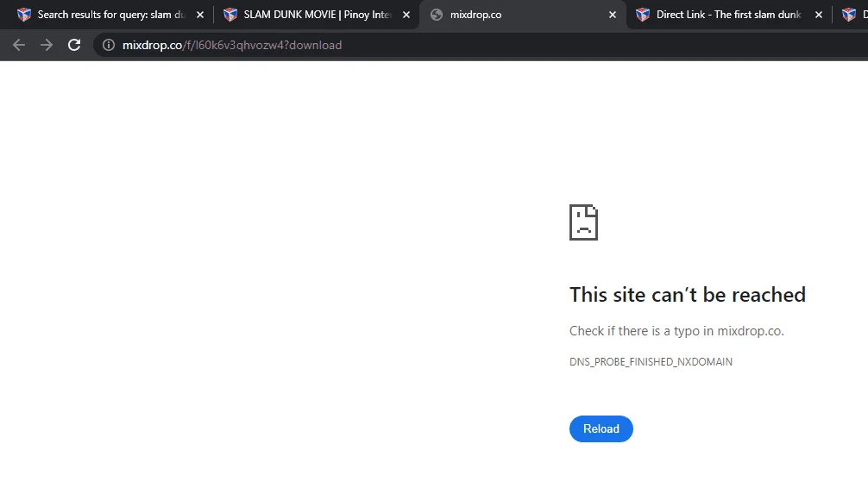Click the 'This site can't be reached' heading

(688, 295)
